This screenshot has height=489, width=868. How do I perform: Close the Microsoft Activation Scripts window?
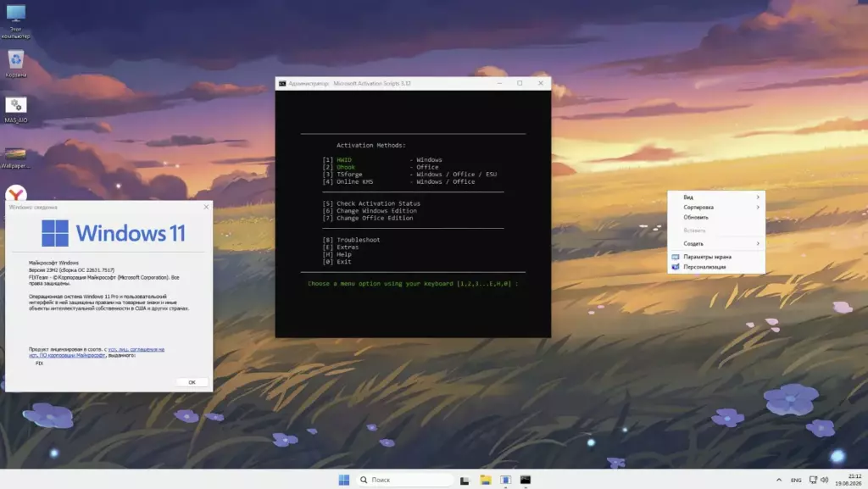[x=541, y=83]
